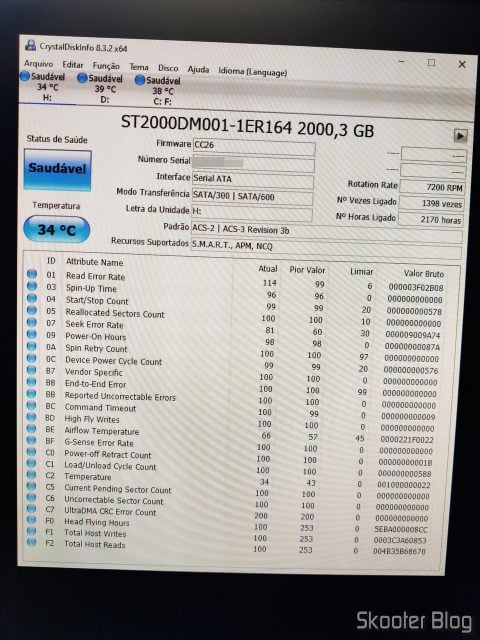Click the next disk arrow button

[x=460, y=136]
